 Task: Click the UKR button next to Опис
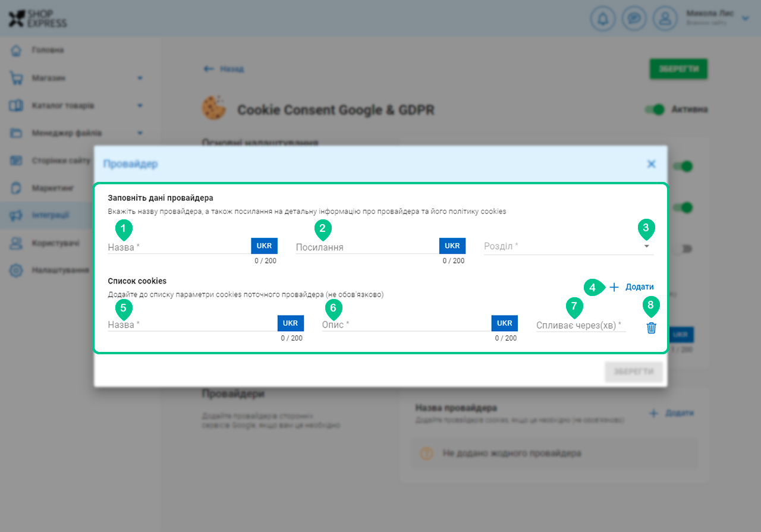pyautogui.click(x=505, y=323)
